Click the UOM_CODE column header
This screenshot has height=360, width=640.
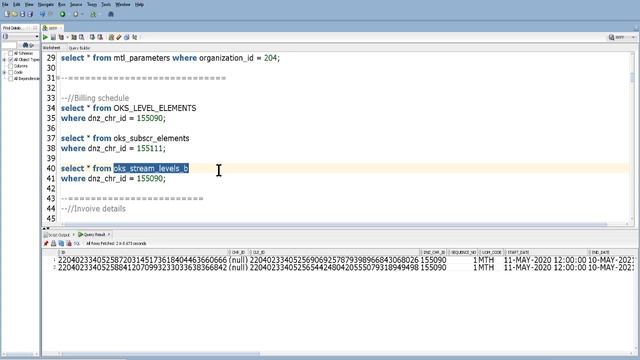(491, 252)
